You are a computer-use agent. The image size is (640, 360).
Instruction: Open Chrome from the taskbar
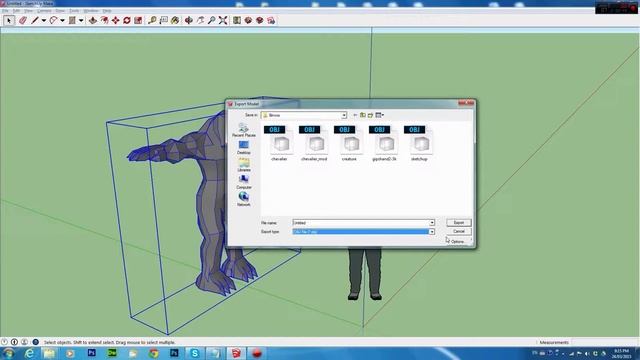click(x=153, y=353)
